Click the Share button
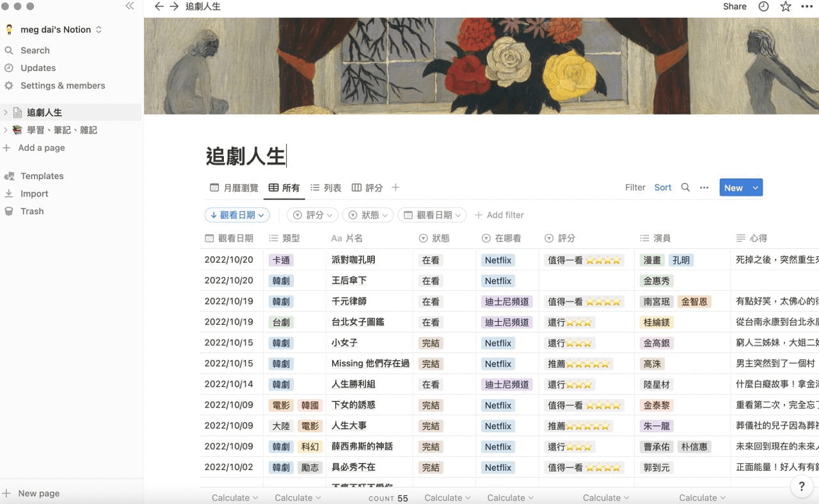819x504 pixels. point(735,6)
